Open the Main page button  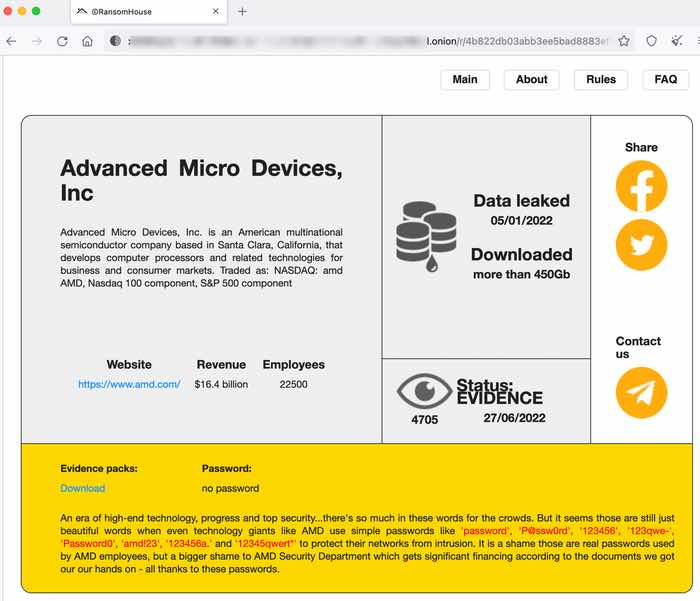click(x=465, y=79)
